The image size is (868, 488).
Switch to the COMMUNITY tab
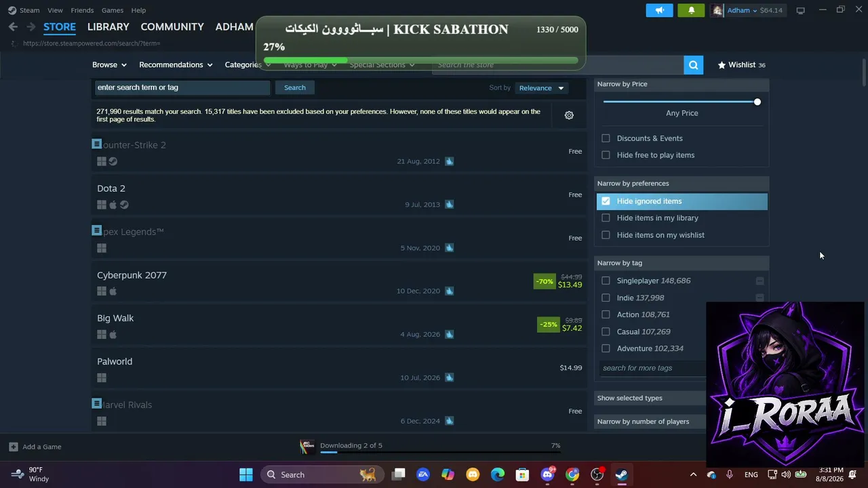click(172, 27)
